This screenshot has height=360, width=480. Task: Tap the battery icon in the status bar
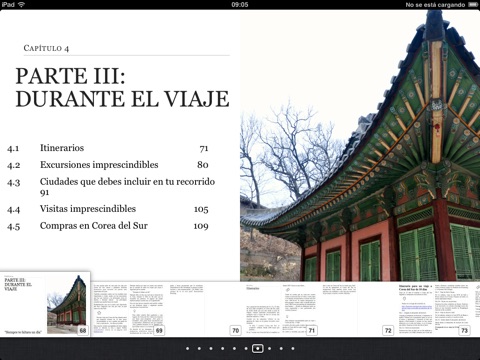[x=473, y=4]
